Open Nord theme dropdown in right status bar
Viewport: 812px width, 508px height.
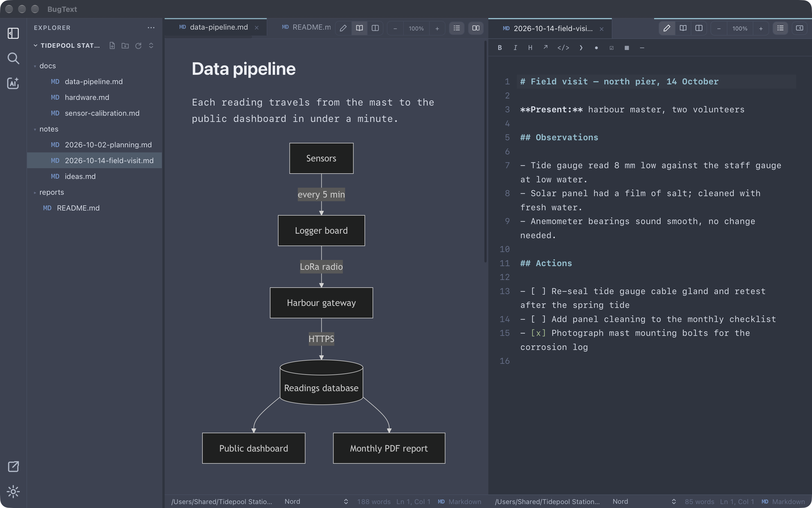(644, 502)
